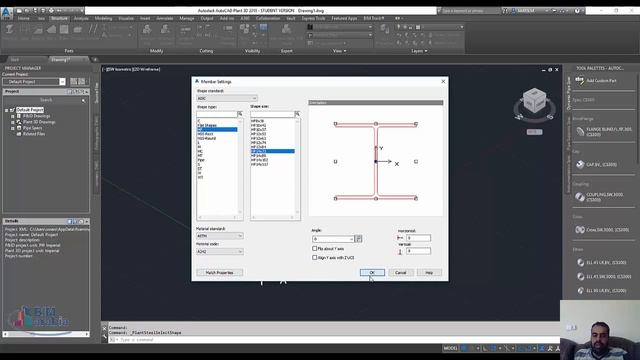Select Cross SW 3000 palette tool
This screenshot has width=640, height=360.
[x=602, y=230]
